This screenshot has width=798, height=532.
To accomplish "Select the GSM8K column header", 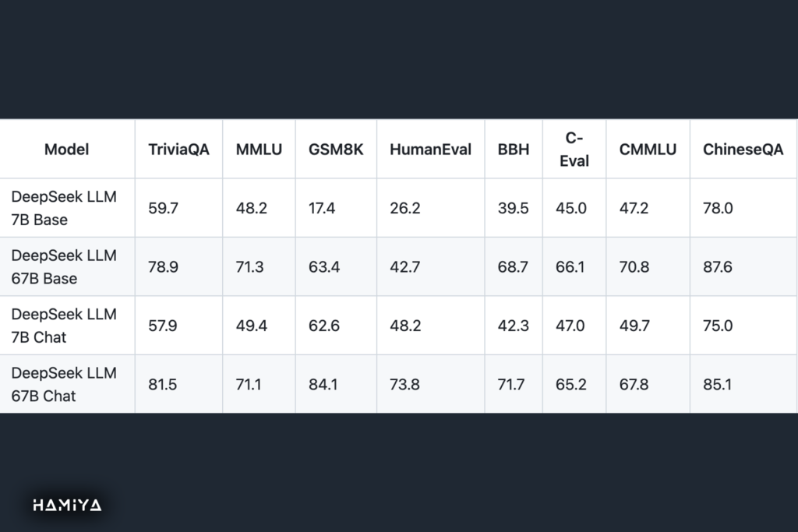I will point(336,150).
